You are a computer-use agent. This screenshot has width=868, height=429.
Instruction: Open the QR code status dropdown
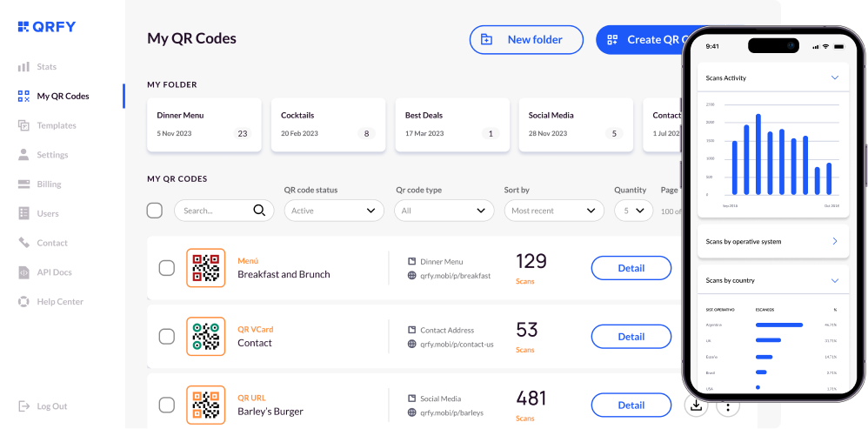[334, 211]
